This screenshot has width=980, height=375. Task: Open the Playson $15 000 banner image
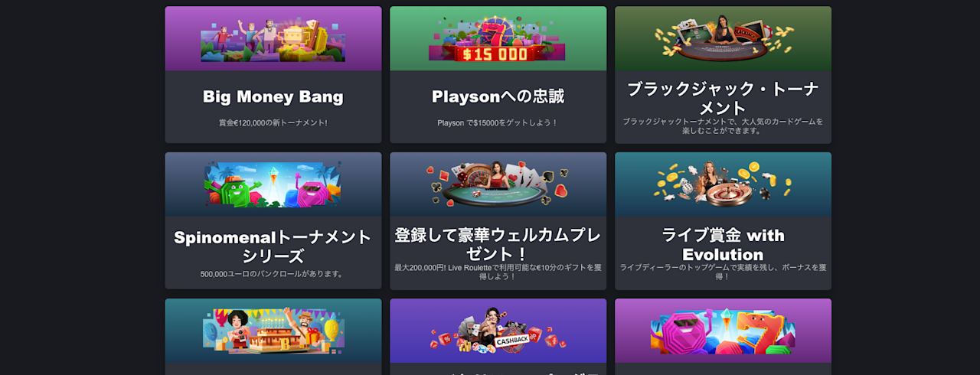pyautogui.click(x=498, y=38)
